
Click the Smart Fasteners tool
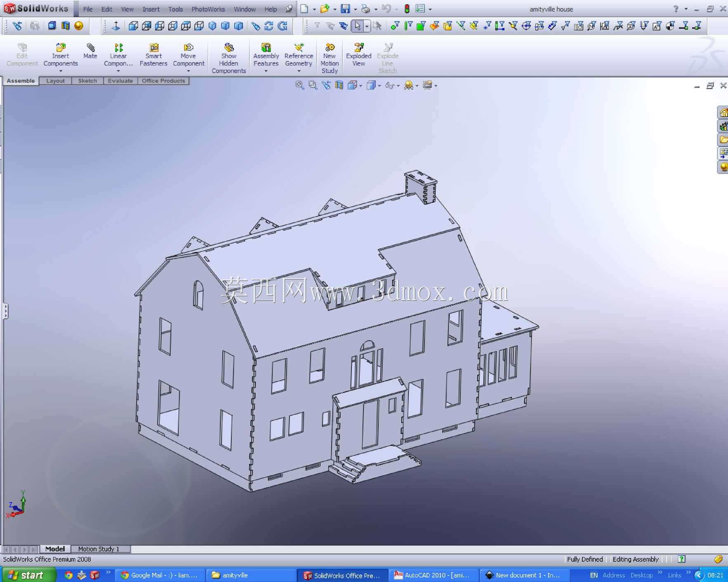point(153,54)
